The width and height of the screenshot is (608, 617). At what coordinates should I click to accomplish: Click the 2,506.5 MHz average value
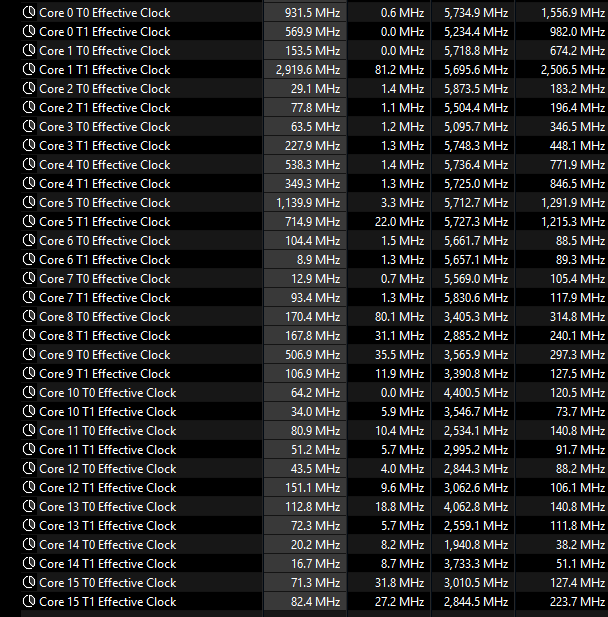coord(573,70)
